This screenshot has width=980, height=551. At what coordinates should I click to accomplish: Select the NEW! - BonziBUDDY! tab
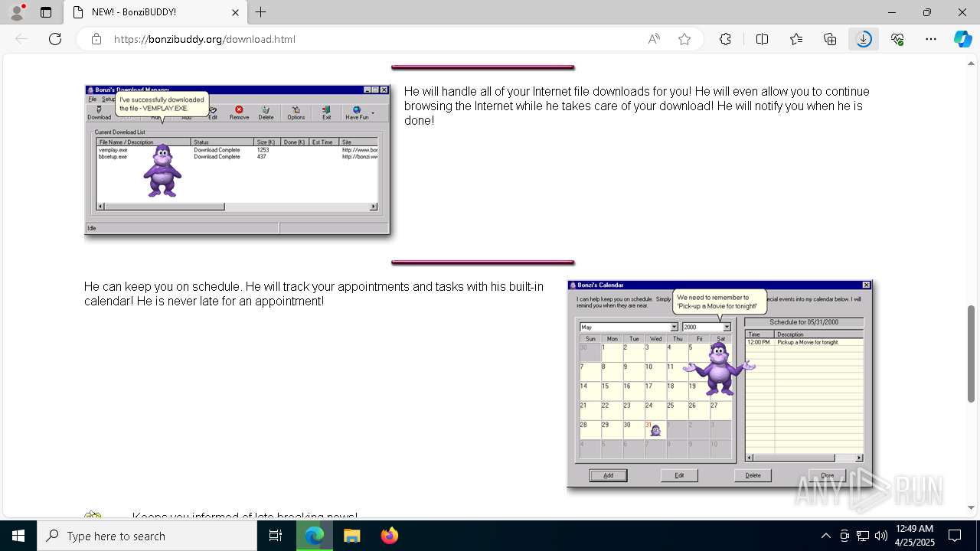point(155,12)
